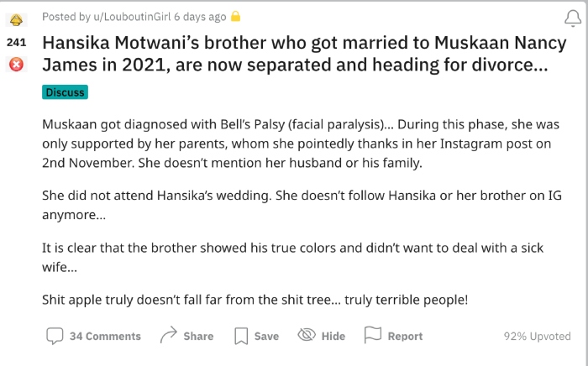The image size is (588, 366).
Task: Click the Report label
Action: pos(405,336)
